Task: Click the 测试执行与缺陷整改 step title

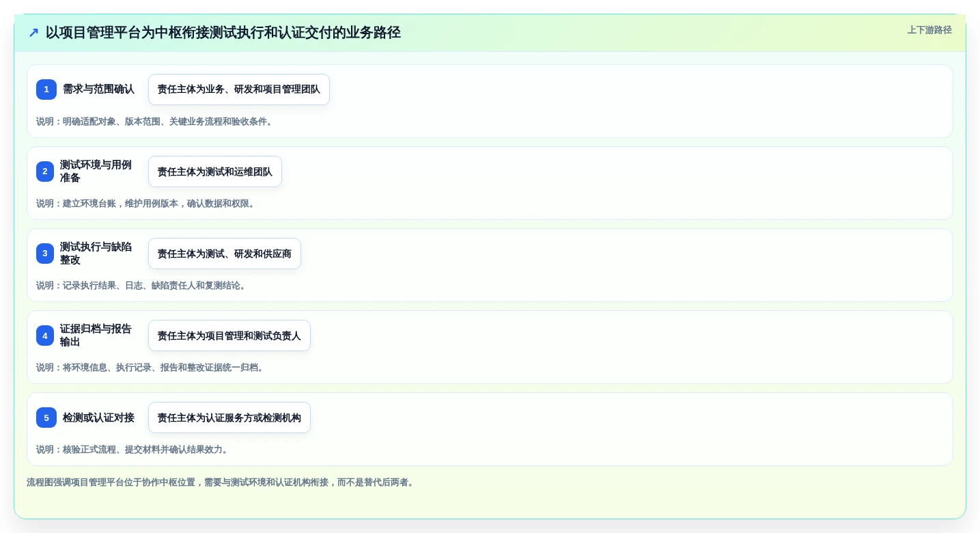Action: [96, 254]
